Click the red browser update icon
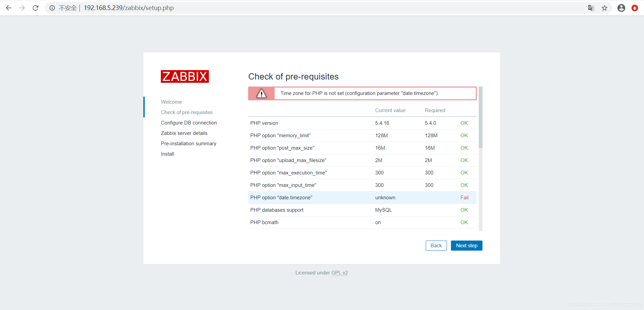Viewport: 644px width, 310px height. (x=635, y=8)
